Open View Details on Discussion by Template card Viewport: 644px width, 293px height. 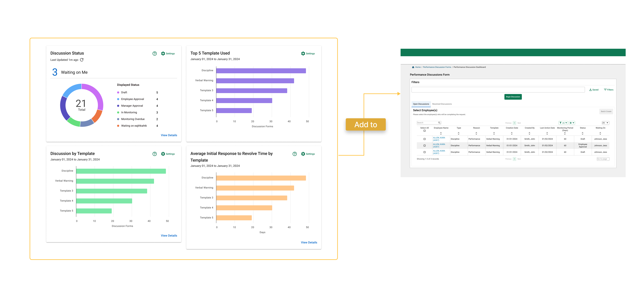point(169,236)
